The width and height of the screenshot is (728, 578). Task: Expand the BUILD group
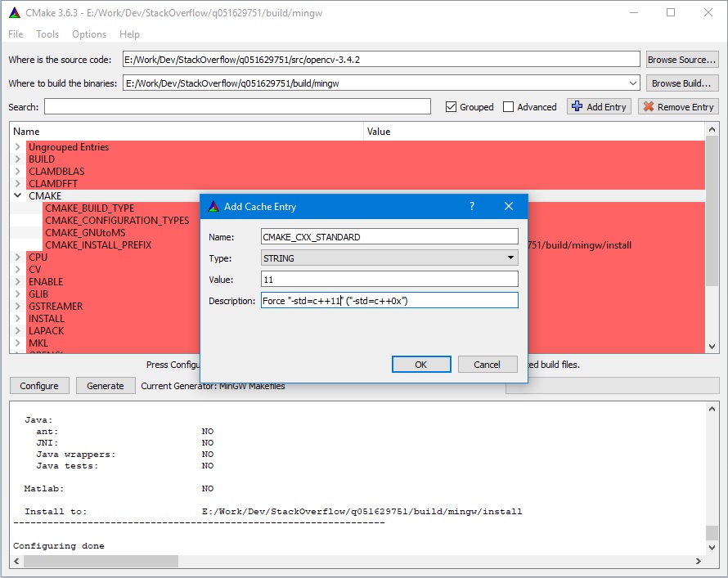[18, 159]
